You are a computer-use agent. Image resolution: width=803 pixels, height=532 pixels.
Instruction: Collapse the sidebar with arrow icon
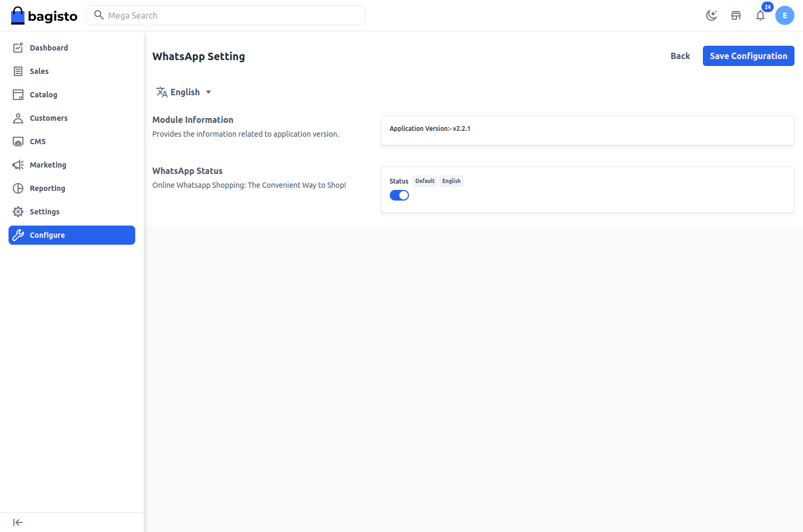(x=18, y=522)
